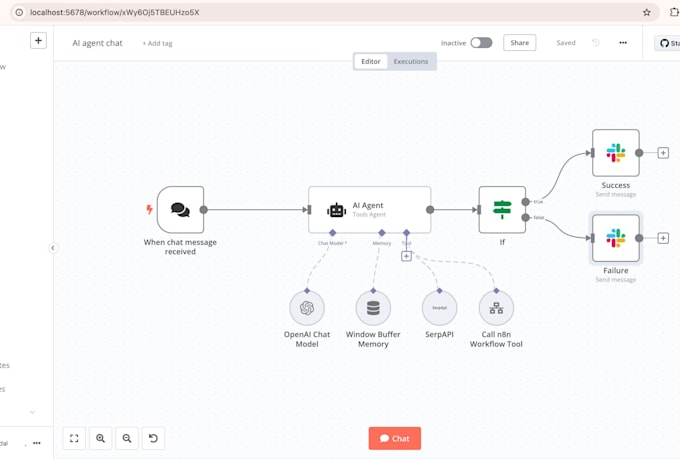Switch to the Executions tab
The height and width of the screenshot is (459, 680).
tap(411, 62)
